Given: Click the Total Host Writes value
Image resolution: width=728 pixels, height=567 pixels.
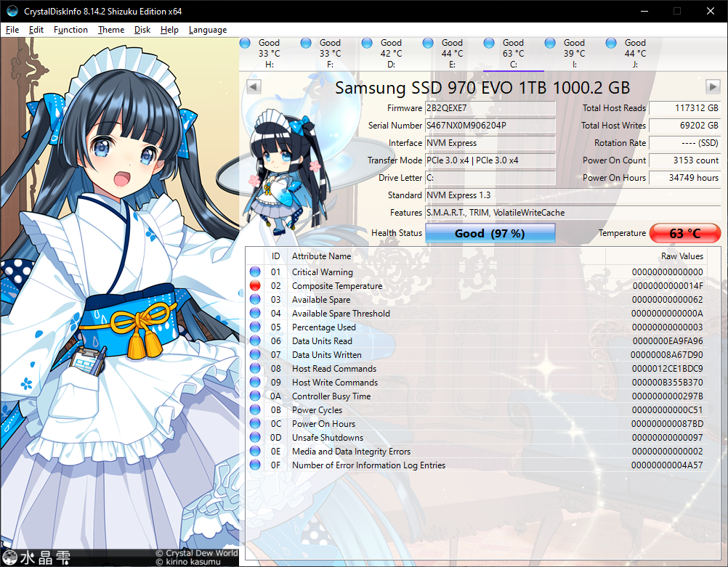Looking at the screenshot, I should (x=685, y=126).
